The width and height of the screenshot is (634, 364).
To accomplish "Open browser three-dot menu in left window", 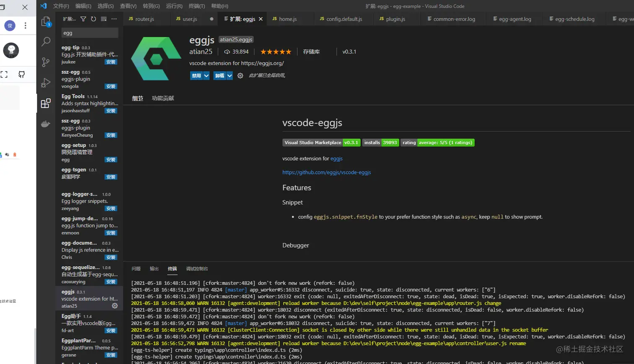I will [25, 26].
